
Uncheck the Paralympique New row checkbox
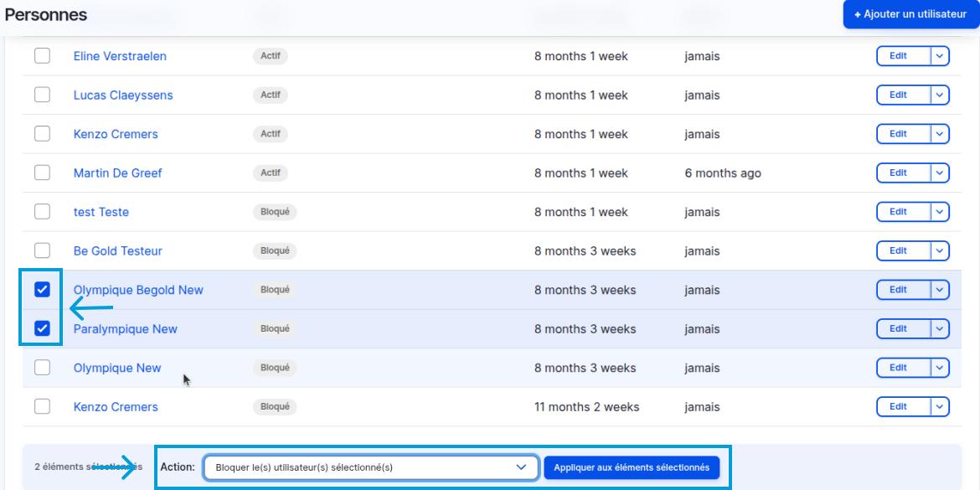point(42,329)
